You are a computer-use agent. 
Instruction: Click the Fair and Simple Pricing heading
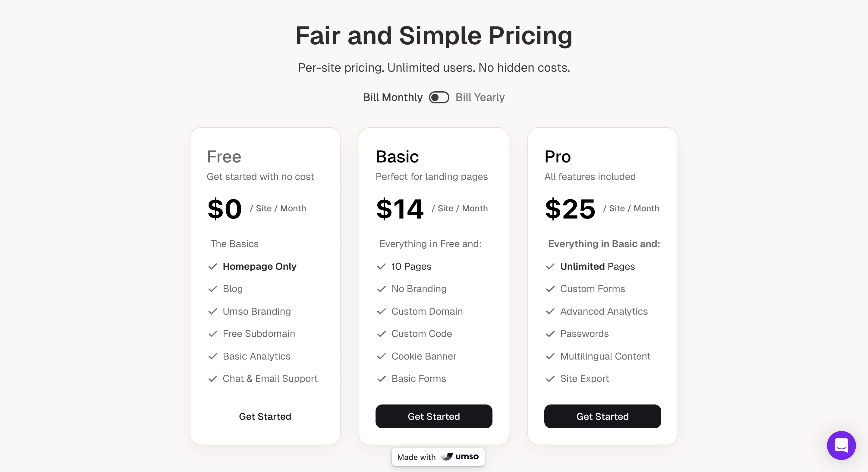(x=434, y=36)
